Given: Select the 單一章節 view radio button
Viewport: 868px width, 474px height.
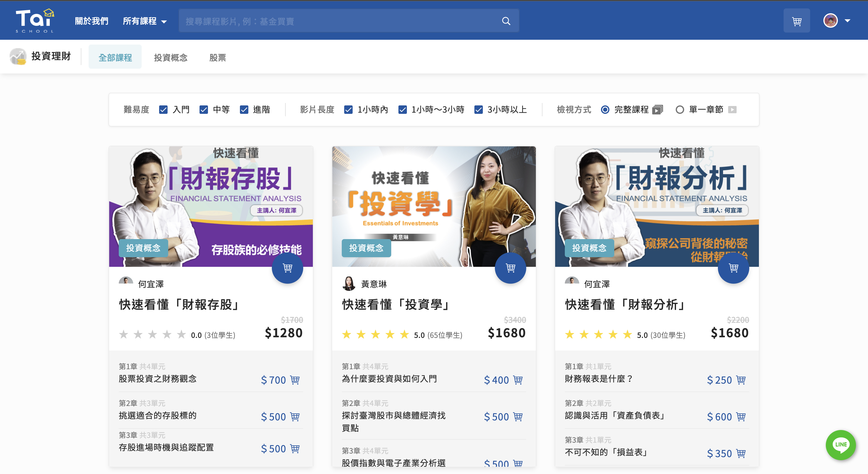Looking at the screenshot, I should click(x=680, y=110).
